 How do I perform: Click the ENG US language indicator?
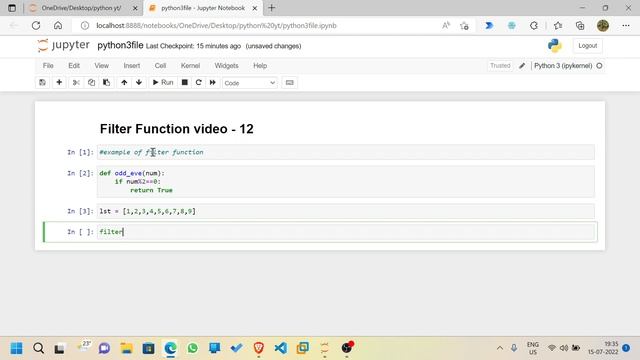(533, 348)
